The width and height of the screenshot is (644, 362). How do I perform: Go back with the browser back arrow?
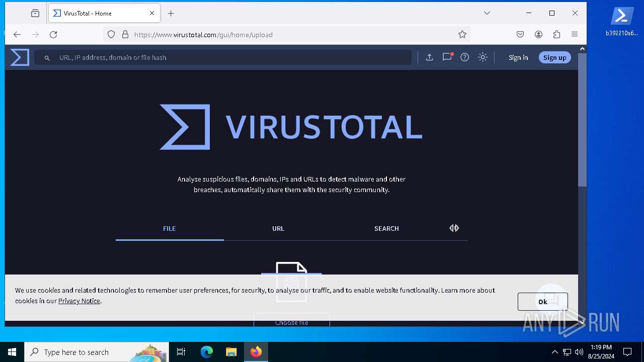pos(17,35)
